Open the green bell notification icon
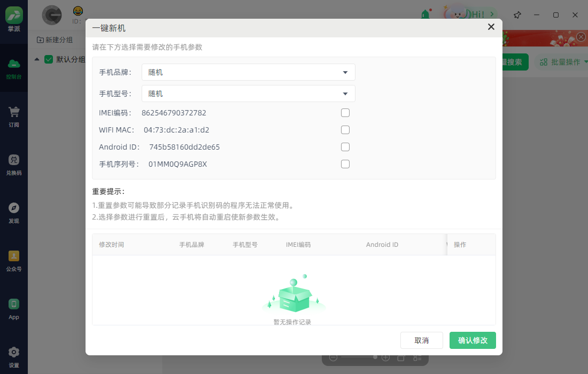 (x=425, y=14)
